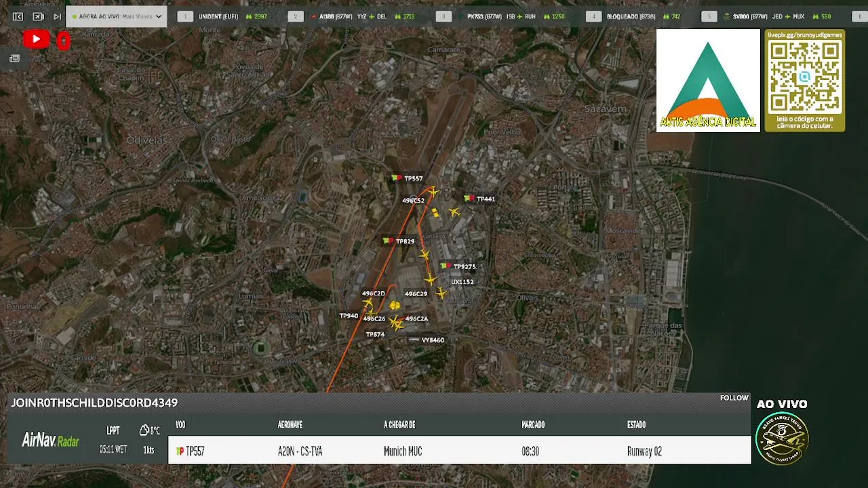Image resolution: width=868 pixels, height=488 pixels.
Task: Click the Runway 02 status cell
Action: [644, 451]
